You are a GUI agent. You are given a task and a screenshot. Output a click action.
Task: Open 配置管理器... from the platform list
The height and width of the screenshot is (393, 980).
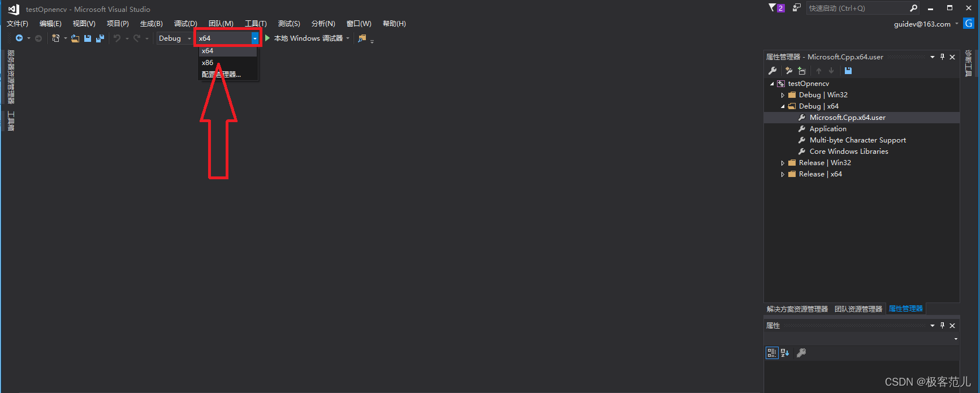(228, 75)
